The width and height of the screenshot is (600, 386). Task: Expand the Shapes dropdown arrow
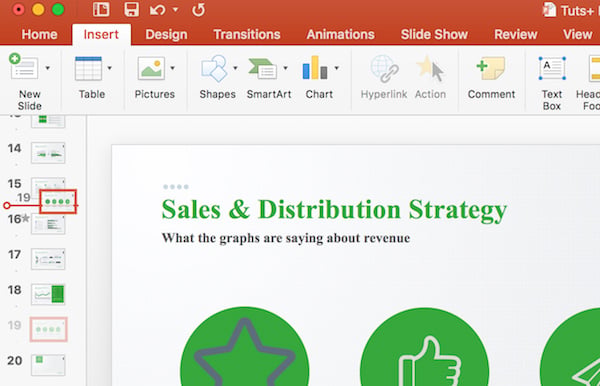point(235,68)
